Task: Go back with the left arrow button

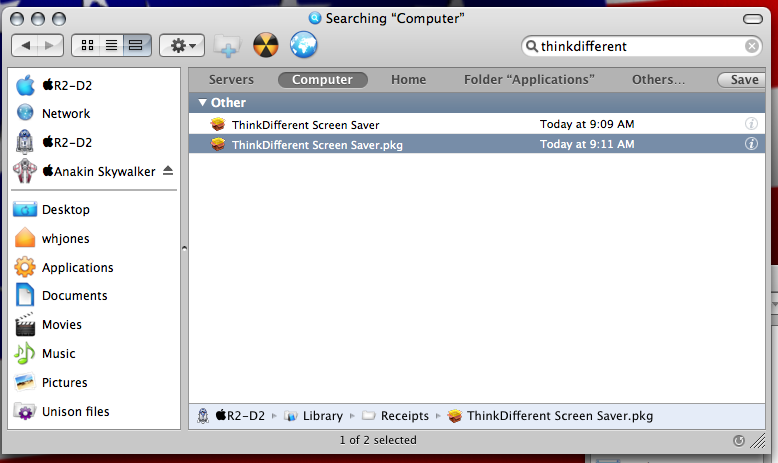Action: click(x=25, y=46)
